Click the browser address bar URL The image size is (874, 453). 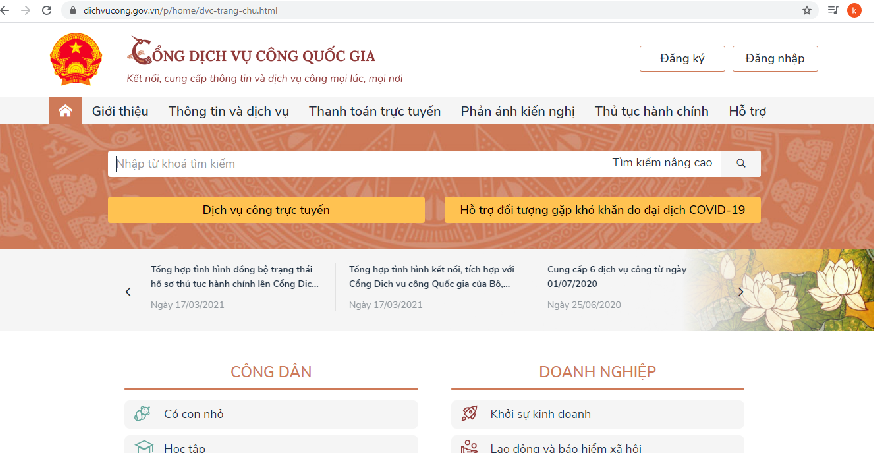(180, 11)
